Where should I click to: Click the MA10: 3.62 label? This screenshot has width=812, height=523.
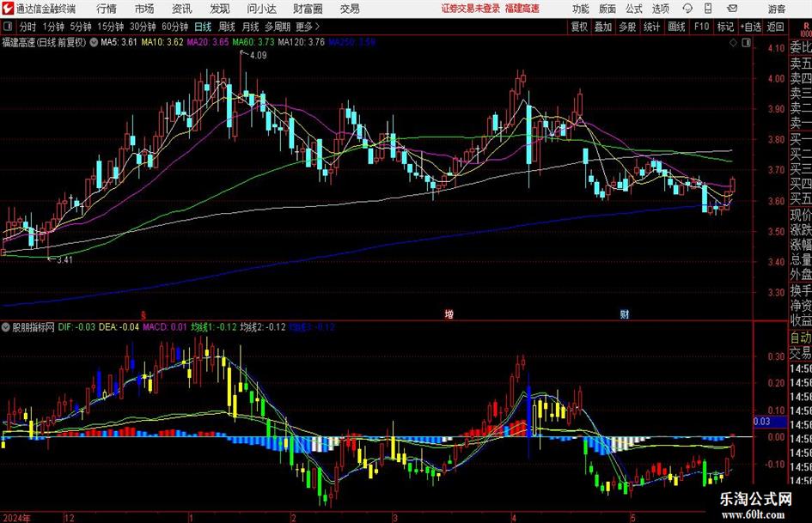point(162,42)
